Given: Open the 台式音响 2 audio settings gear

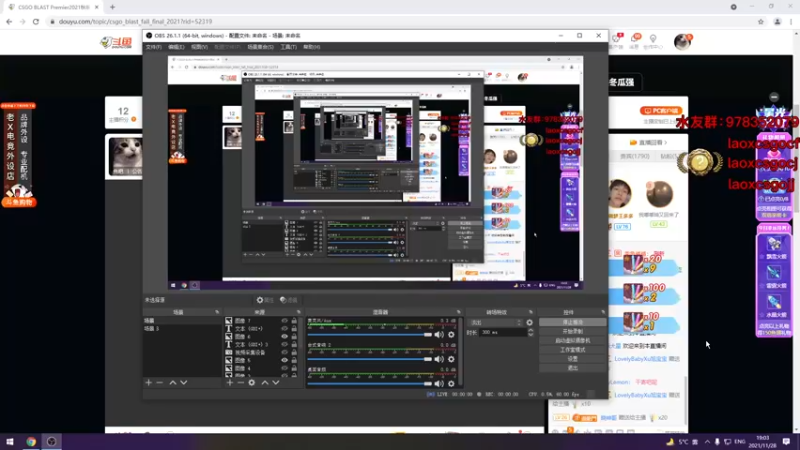Looking at the screenshot, I should click(x=451, y=359).
